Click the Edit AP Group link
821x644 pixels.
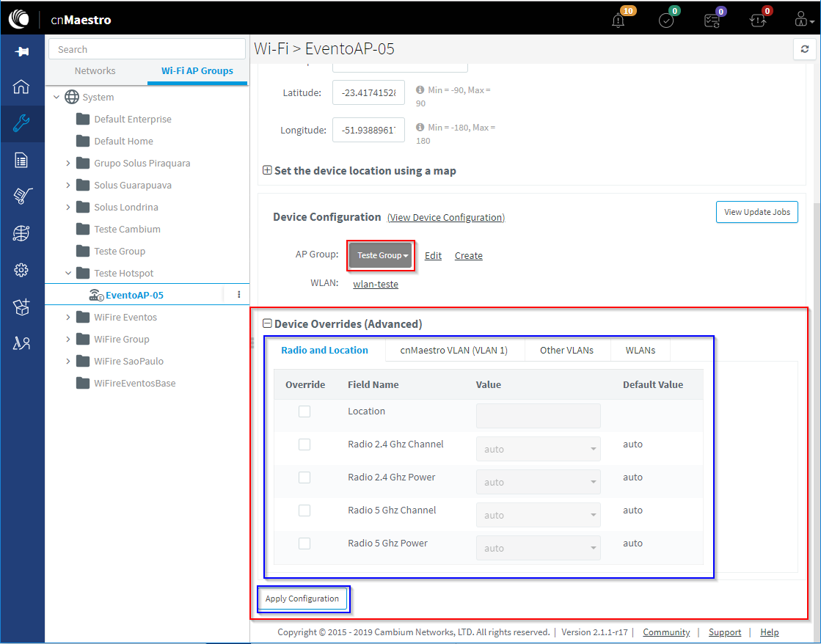click(433, 255)
